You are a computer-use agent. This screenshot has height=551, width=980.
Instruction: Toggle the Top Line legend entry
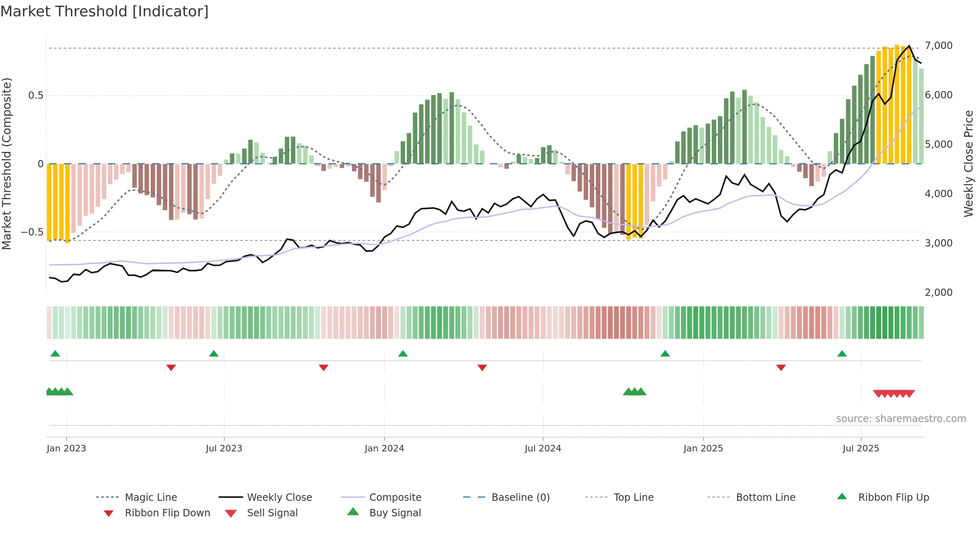pos(619,497)
